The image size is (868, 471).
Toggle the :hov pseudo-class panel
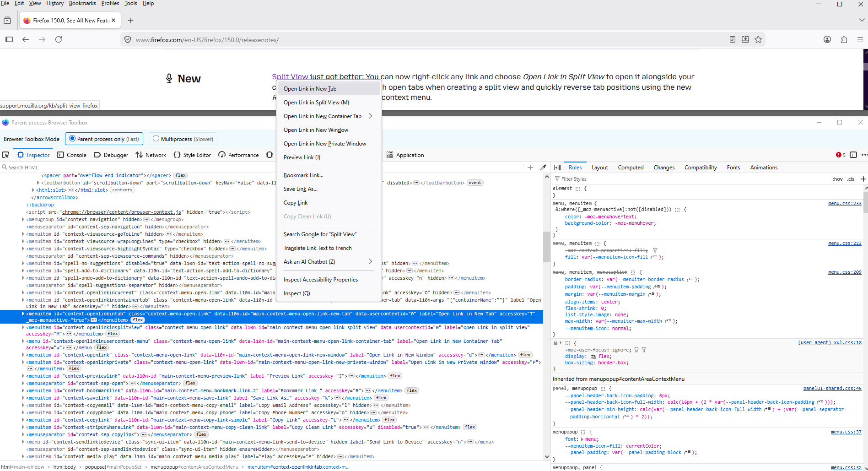tap(837, 179)
